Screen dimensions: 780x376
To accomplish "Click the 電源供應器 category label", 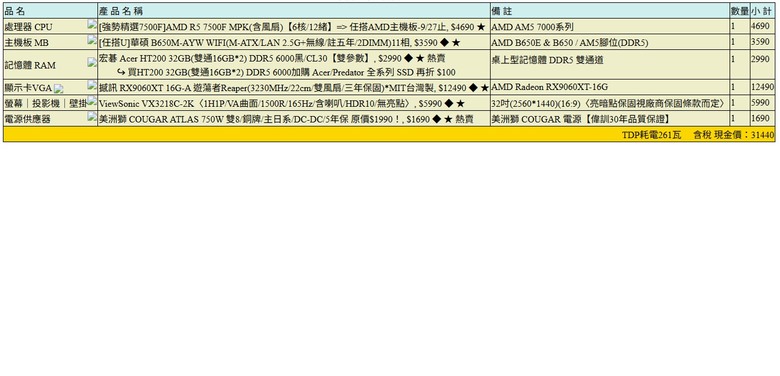I will (27, 119).
